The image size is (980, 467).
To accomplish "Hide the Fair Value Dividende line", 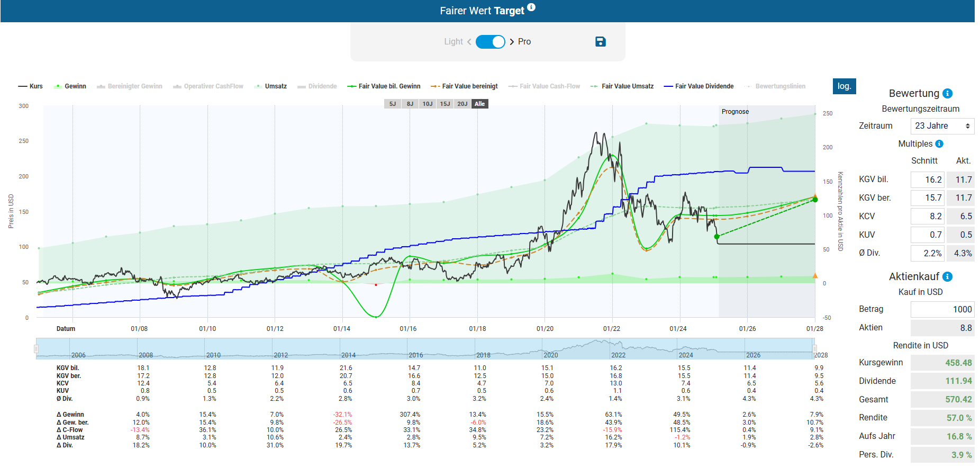I will click(x=698, y=86).
